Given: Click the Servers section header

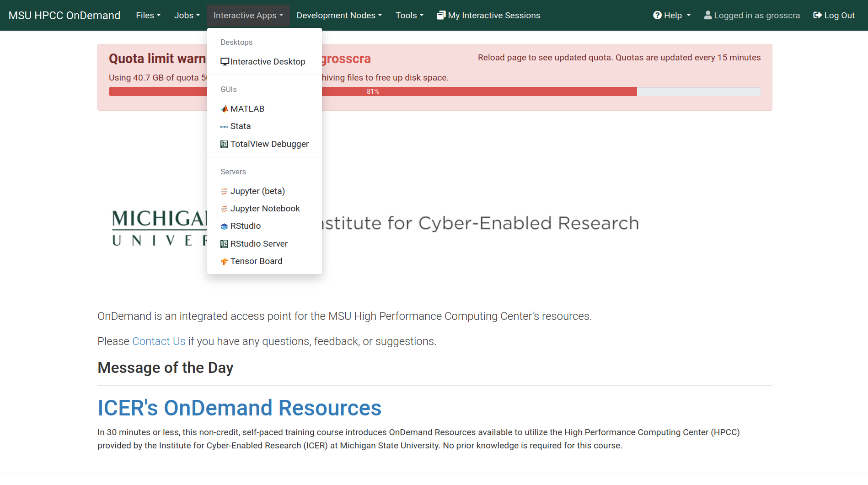Looking at the screenshot, I should (233, 172).
